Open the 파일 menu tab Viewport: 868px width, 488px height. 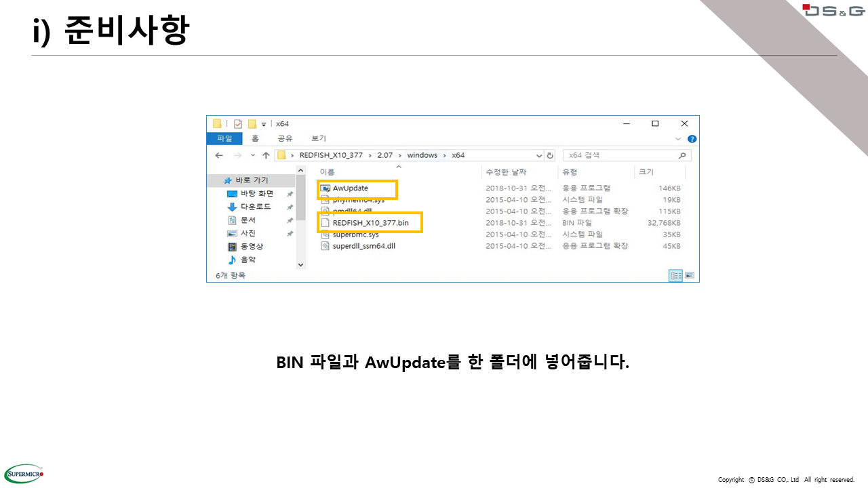(224, 138)
